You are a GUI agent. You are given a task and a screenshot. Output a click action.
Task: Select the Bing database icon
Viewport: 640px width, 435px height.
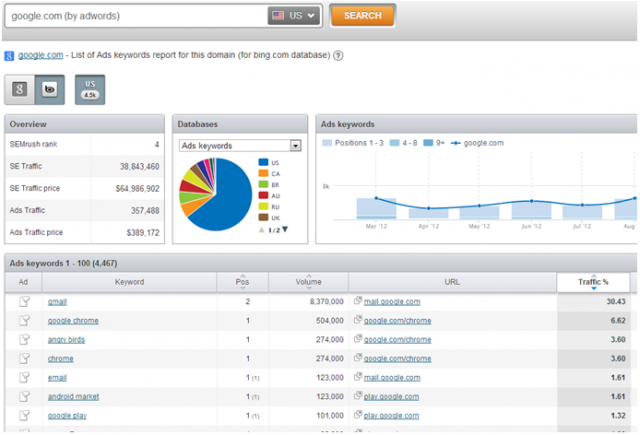tap(48, 89)
